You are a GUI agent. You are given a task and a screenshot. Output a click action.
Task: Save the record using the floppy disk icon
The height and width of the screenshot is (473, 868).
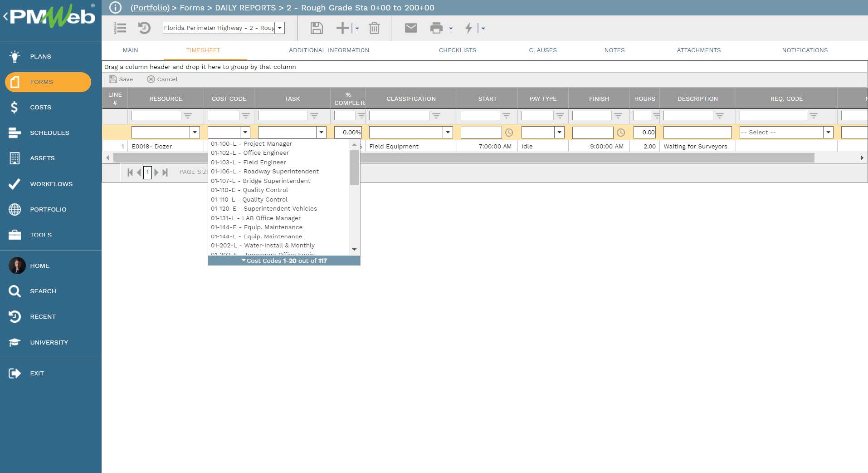point(317,28)
